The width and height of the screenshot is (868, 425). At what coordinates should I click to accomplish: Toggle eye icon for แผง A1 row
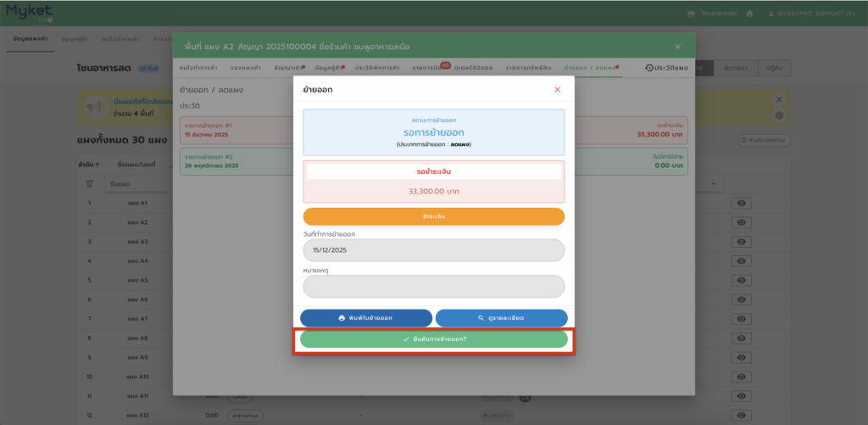pos(741,204)
